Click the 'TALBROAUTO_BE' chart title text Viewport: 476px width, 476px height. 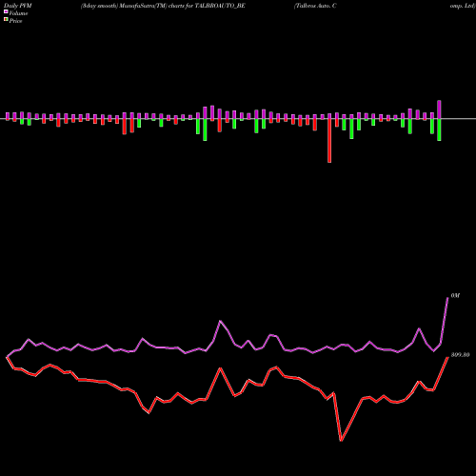coord(220,6)
